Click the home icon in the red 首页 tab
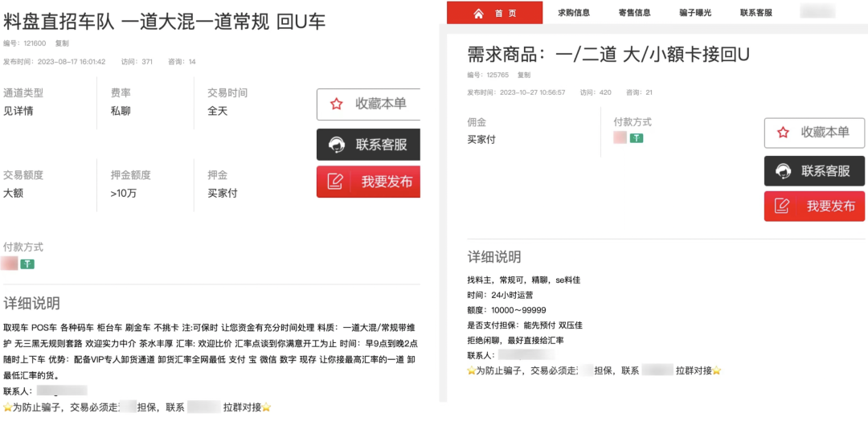Screen dimensions: 868x421 (x=479, y=13)
